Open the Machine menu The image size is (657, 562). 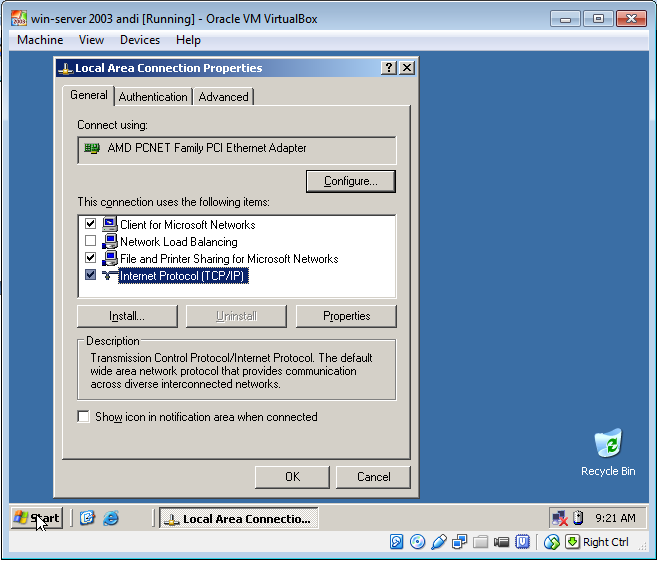(x=40, y=40)
